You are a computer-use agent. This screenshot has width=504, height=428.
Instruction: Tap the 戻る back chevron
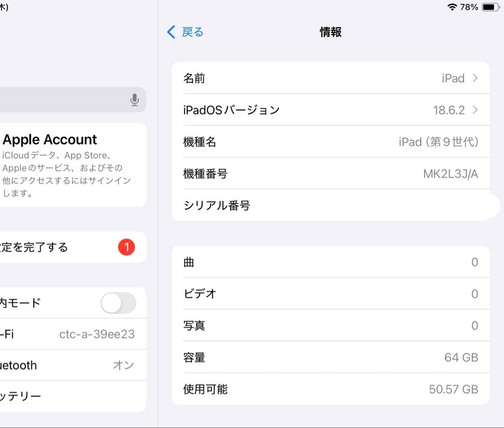tap(171, 32)
